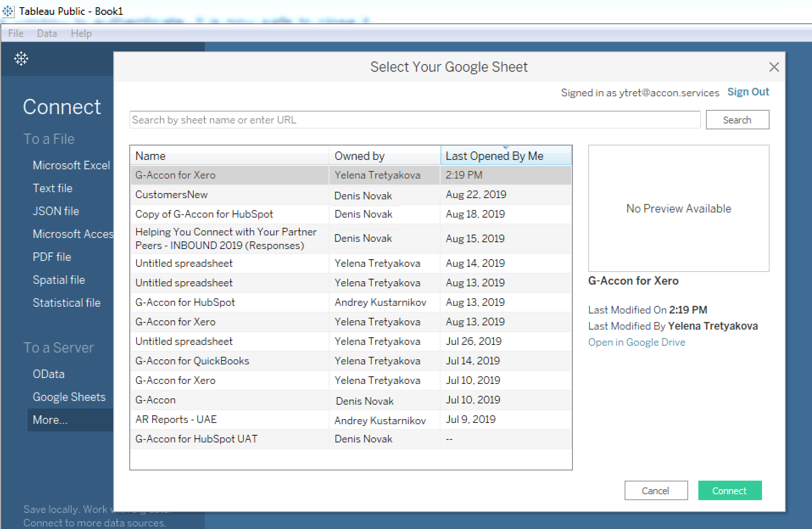Select JSON file connector
The width and height of the screenshot is (812, 529).
tap(56, 211)
